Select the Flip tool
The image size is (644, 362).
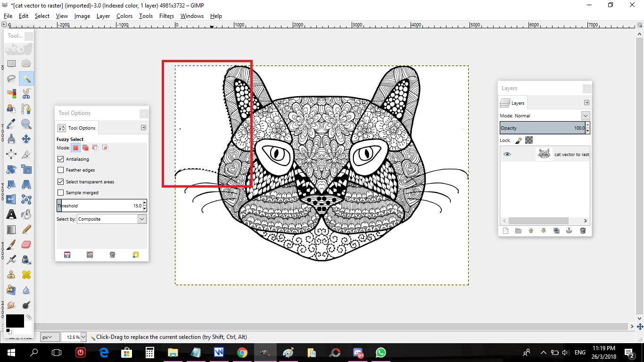[x=11, y=199]
